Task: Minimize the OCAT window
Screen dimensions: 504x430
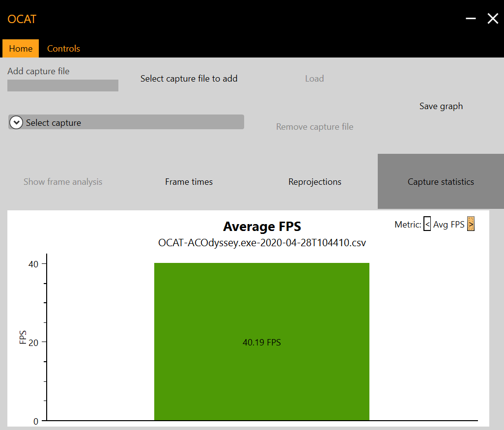Action: tap(471, 19)
